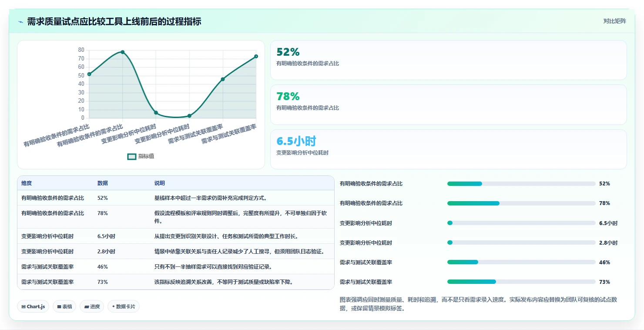644x330 pixels.
Task: Click the 46% value at the progress bar's end
Action: pyautogui.click(x=604, y=263)
